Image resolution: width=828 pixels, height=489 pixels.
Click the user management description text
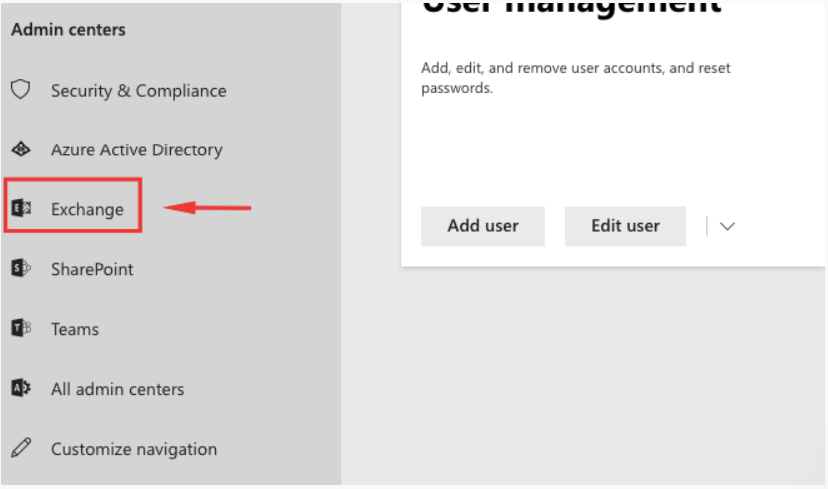(576, 78)
